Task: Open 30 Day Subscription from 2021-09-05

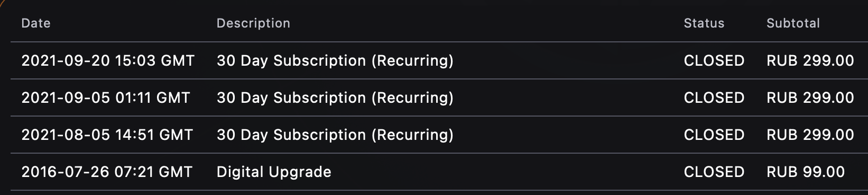Action: (x=335, y=98)
